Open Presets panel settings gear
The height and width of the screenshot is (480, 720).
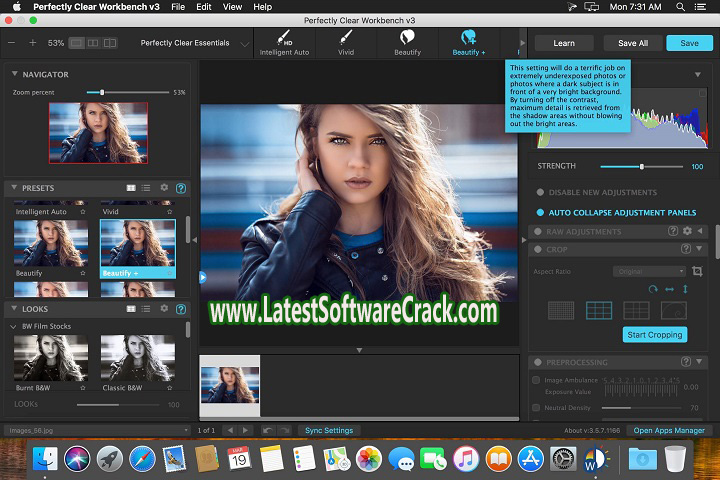point(164,187)
